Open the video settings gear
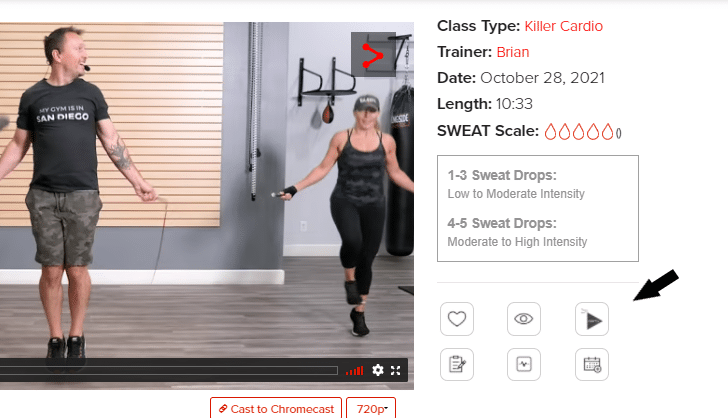The height and width of the screenshot is (418, 728). [378, 370]
